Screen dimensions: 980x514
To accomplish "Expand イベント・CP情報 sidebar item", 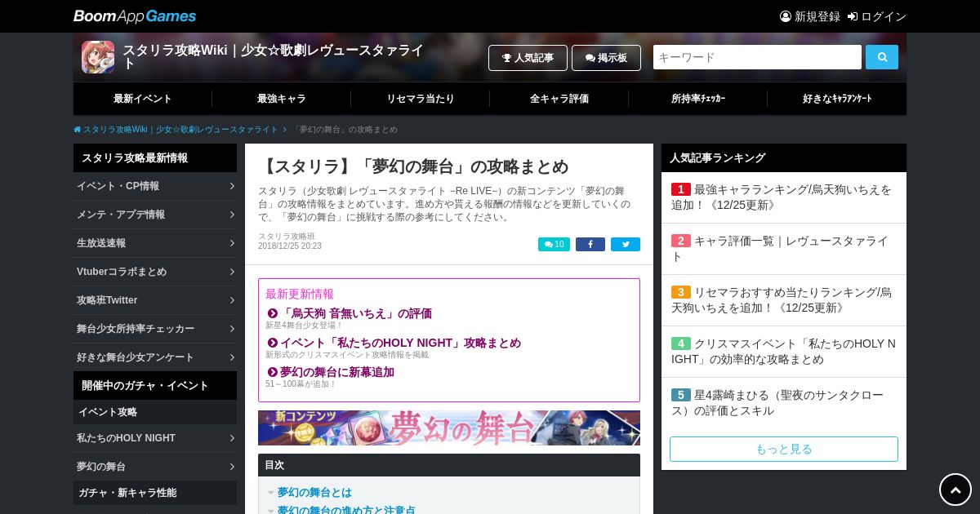I will pyautogui.click(x=155, y=186).
